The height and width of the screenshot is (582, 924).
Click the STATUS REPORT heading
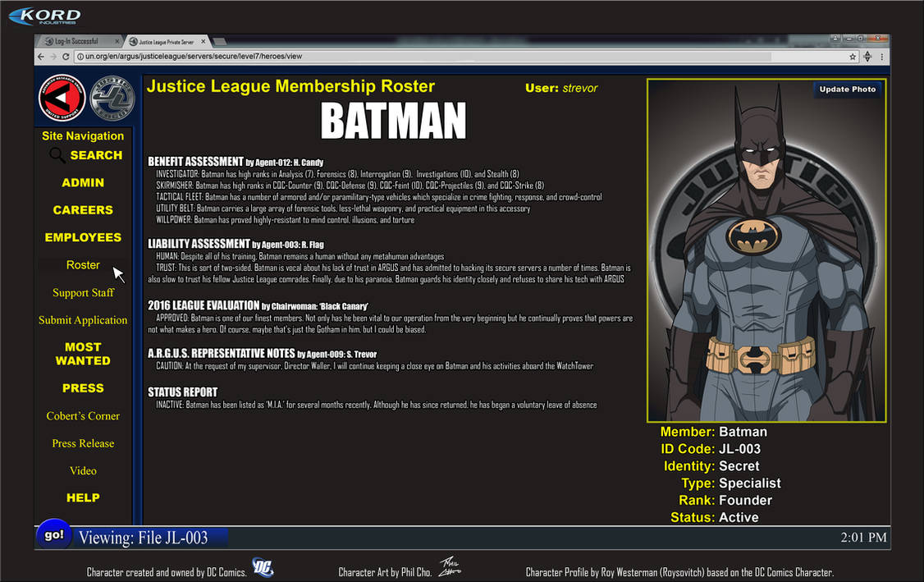[183, 392]
